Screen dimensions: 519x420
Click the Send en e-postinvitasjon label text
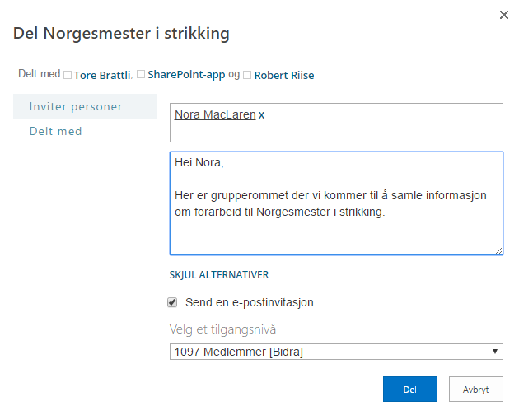click(250, 302)
